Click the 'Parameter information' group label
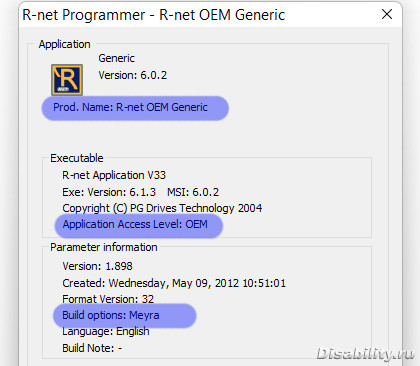Image resolution: width=420 pixels, height=366 pixels. [x=104, y=247]
